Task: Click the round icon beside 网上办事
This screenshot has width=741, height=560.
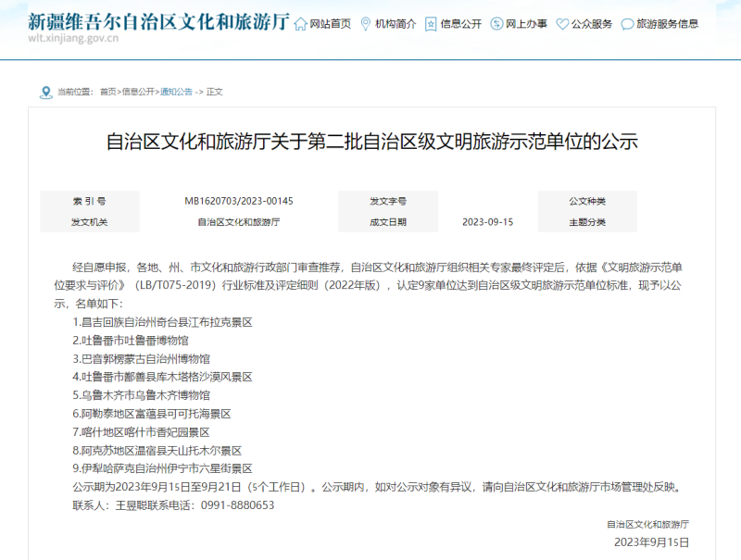Action: pos(496,23)
